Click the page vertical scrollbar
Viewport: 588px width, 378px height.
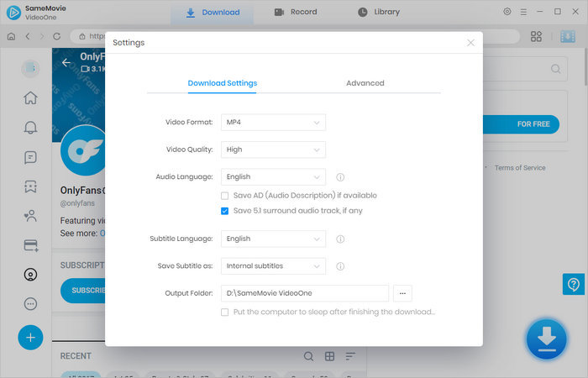click(585, 66)
